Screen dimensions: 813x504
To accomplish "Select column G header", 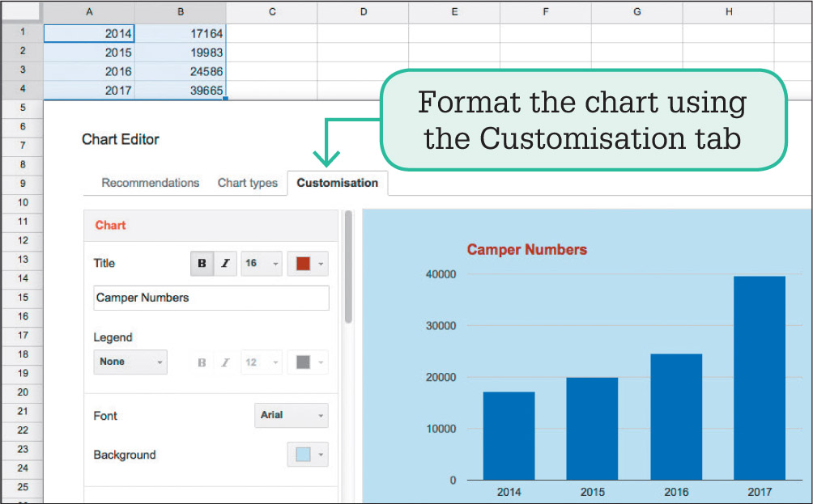I will (636, 12).
